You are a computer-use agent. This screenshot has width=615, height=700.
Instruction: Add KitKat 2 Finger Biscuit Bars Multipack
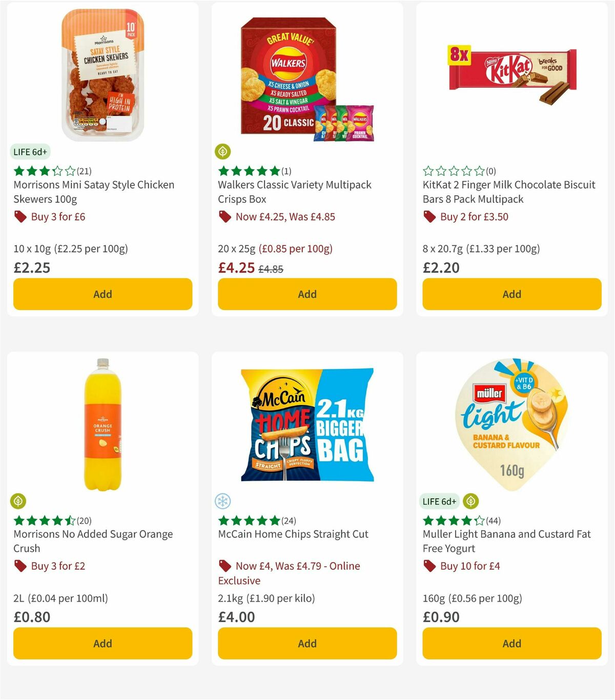[x=511, y=294]
